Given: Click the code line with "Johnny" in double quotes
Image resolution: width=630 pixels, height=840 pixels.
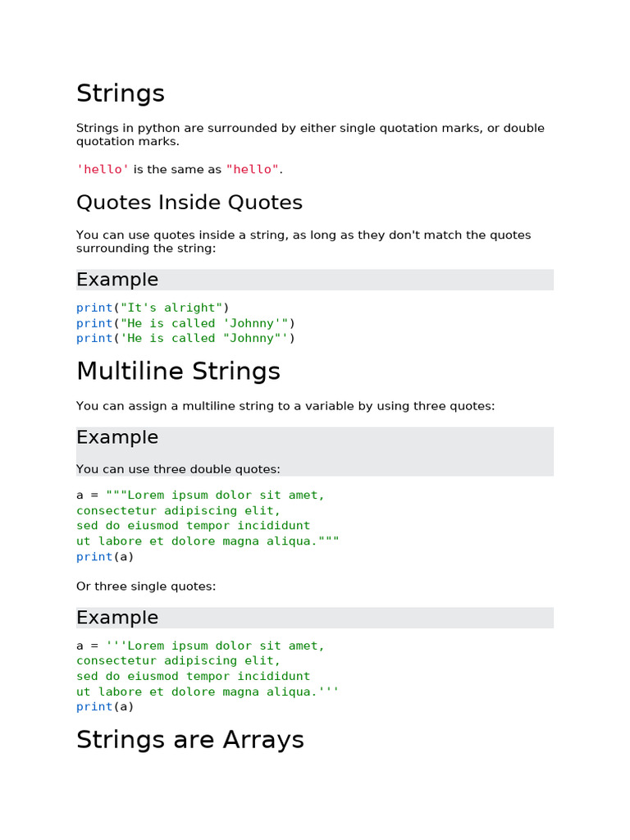Looking at the screenshot, I should (x=185, y=338).
